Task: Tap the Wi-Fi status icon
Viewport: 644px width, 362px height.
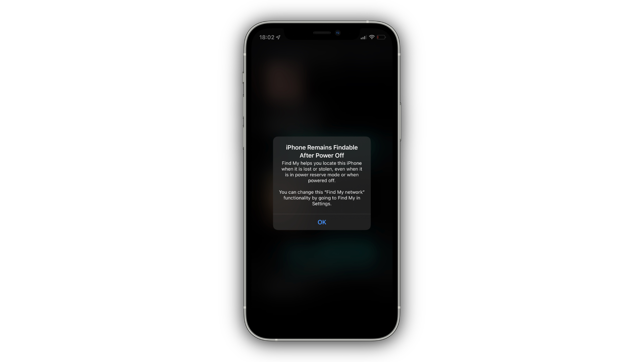Action: click(x=372, y=37)
